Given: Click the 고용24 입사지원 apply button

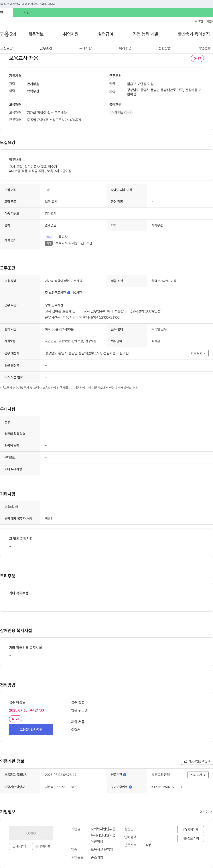Looking at the screenshot, I should click(x=31, y=730).
